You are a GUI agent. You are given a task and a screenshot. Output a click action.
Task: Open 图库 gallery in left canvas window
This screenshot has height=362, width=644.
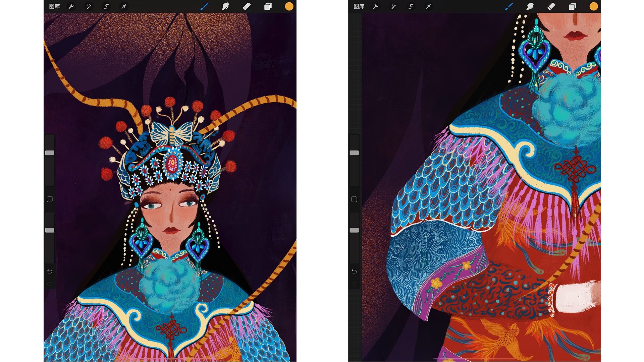tap(54, 6)
